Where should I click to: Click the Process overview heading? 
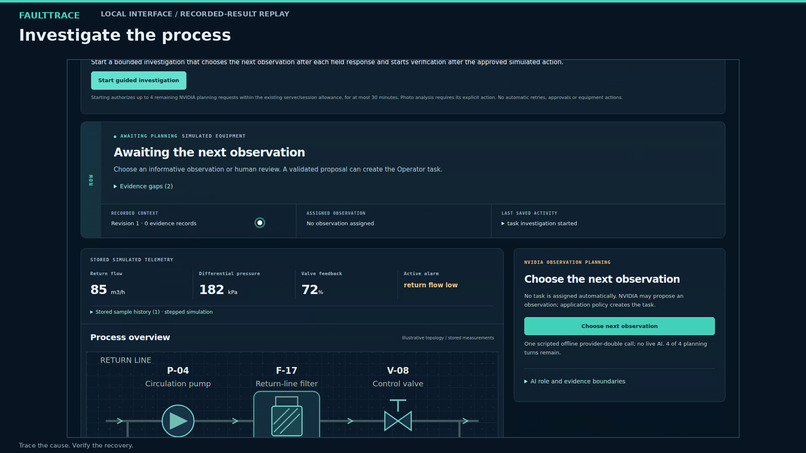pos(130,337)
